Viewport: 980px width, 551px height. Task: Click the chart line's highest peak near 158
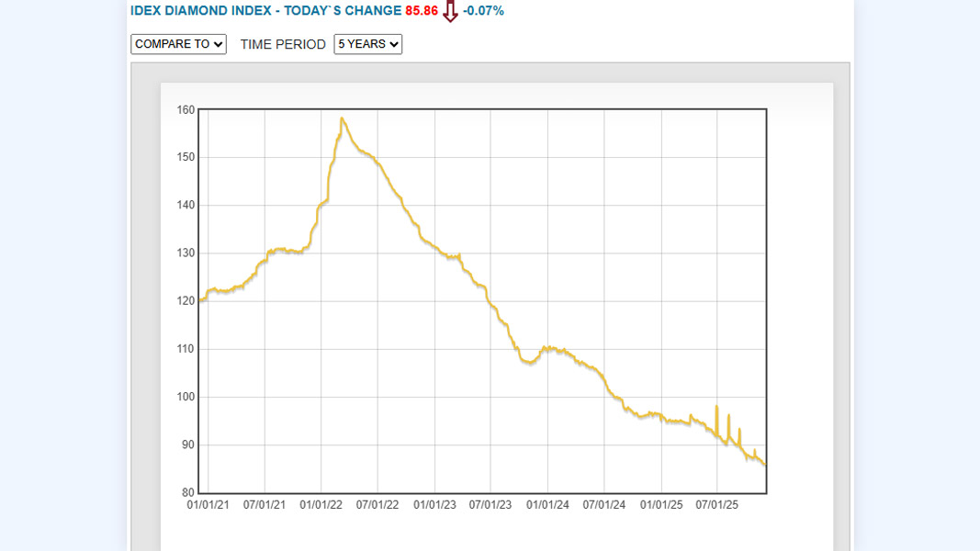[342, 118]
